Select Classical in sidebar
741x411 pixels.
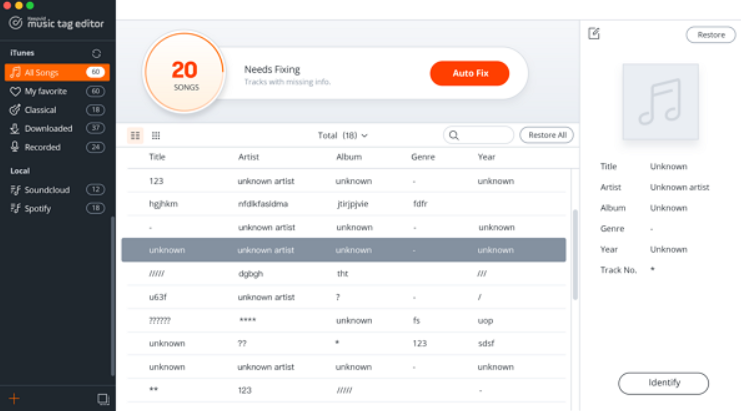click(x=40, y=110)
